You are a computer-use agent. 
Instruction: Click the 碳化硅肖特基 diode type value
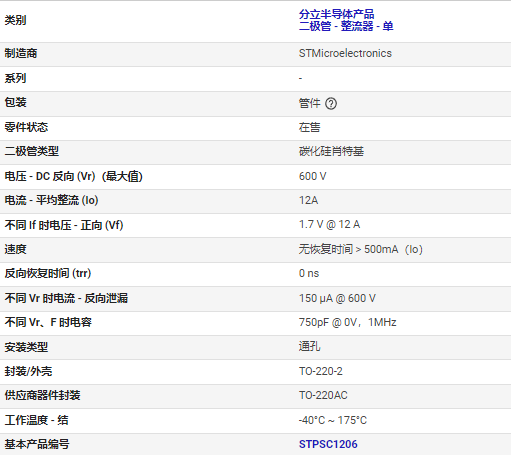pyautogui.click(x=331, y=151)
